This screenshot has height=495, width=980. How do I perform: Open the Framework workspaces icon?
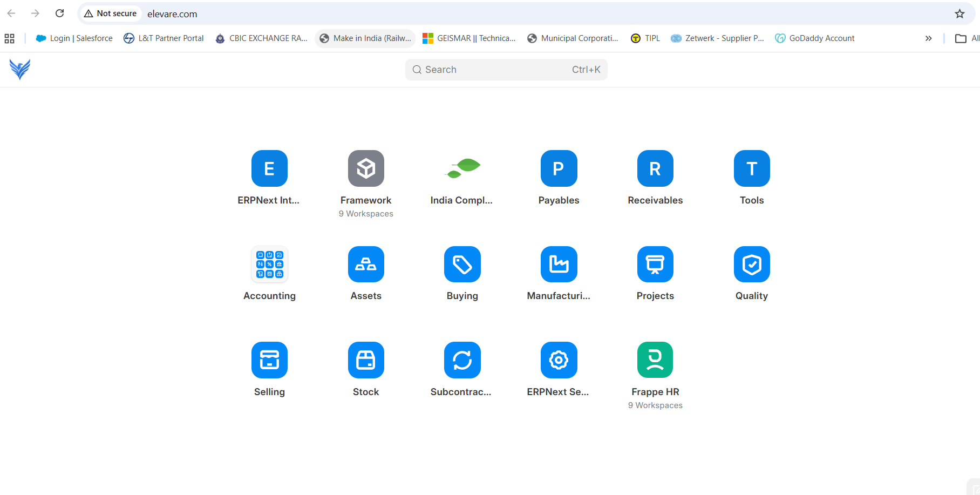pyautogui.click(x=366, y=168)
